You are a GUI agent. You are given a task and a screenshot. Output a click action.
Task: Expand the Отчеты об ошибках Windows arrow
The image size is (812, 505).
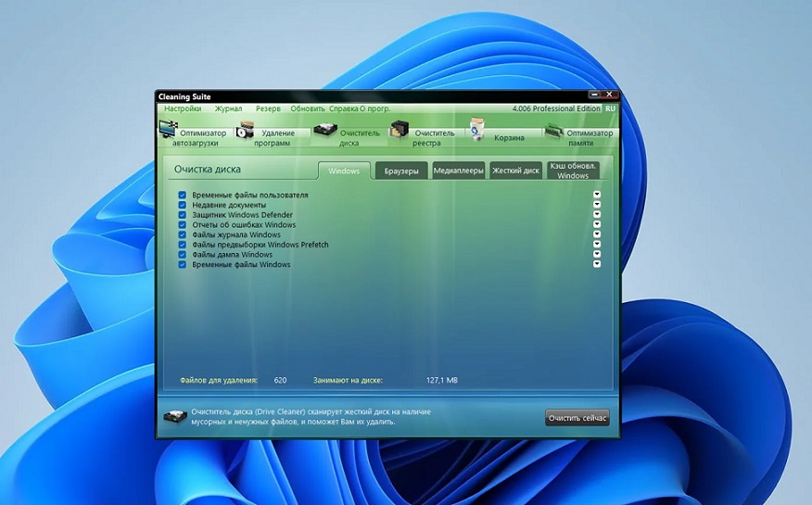pos(597,224)
